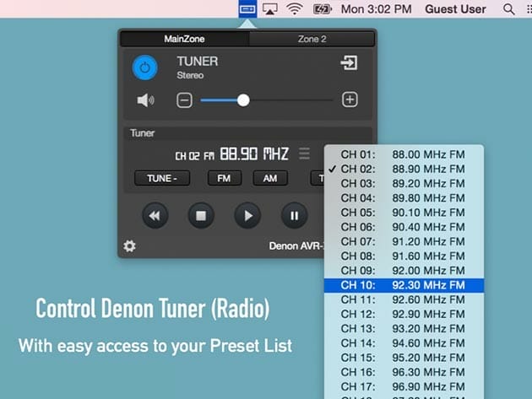Open the preset list menu icon
532x399 pixels.
point(305,154)
